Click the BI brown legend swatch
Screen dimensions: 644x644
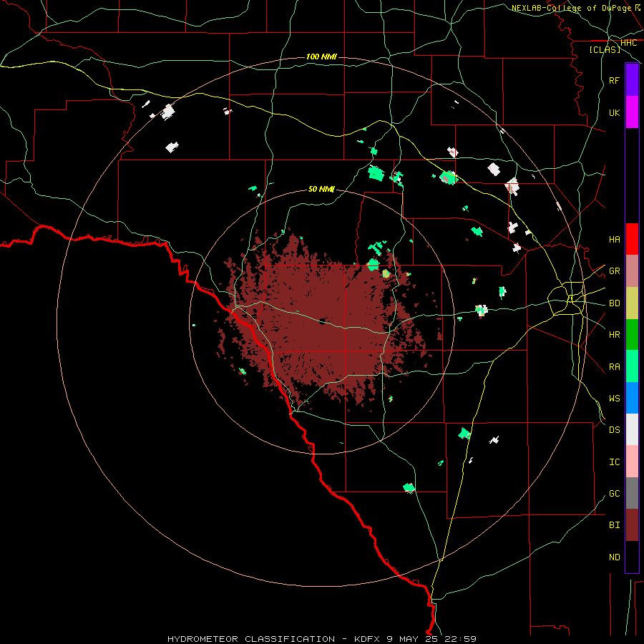(x=632, y=525)
